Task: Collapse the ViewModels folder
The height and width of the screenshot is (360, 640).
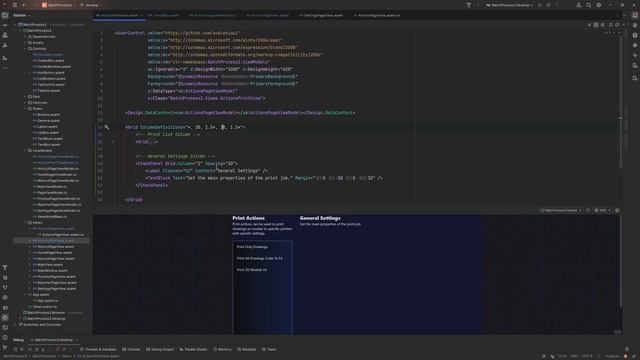Action: (x=25, y=151)
